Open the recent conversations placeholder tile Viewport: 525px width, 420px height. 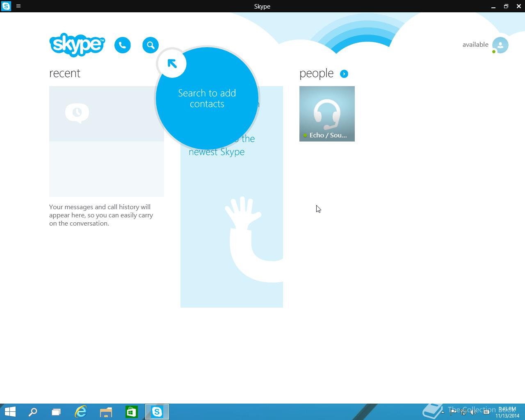tap(107, 142)
